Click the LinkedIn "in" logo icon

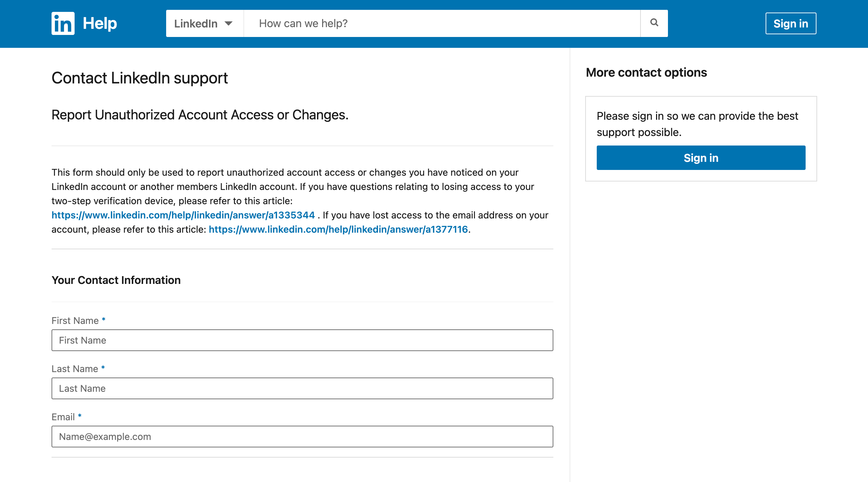(63, 23)
